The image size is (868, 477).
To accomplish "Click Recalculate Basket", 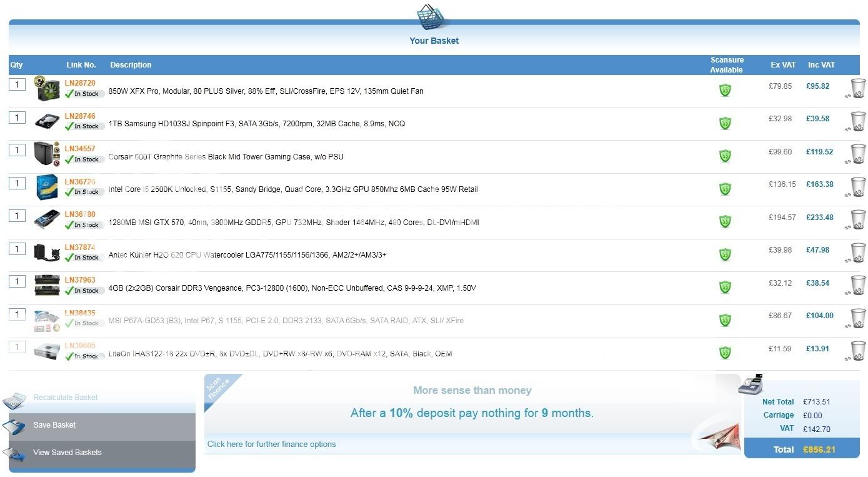I will click(66, 398).
